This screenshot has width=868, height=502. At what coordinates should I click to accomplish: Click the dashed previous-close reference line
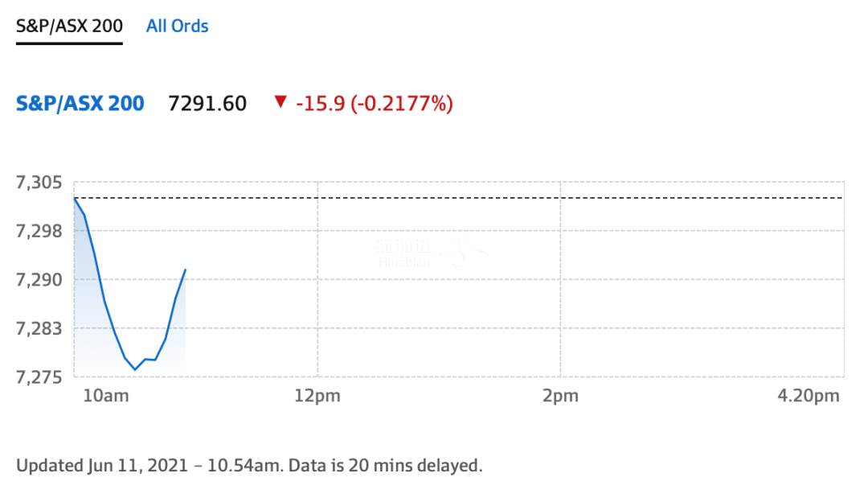click(459, 198)
